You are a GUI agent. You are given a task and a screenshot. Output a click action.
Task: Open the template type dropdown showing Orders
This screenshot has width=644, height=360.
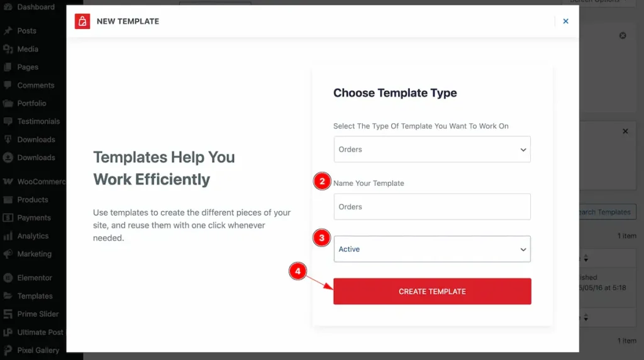(x=431, y=150)
